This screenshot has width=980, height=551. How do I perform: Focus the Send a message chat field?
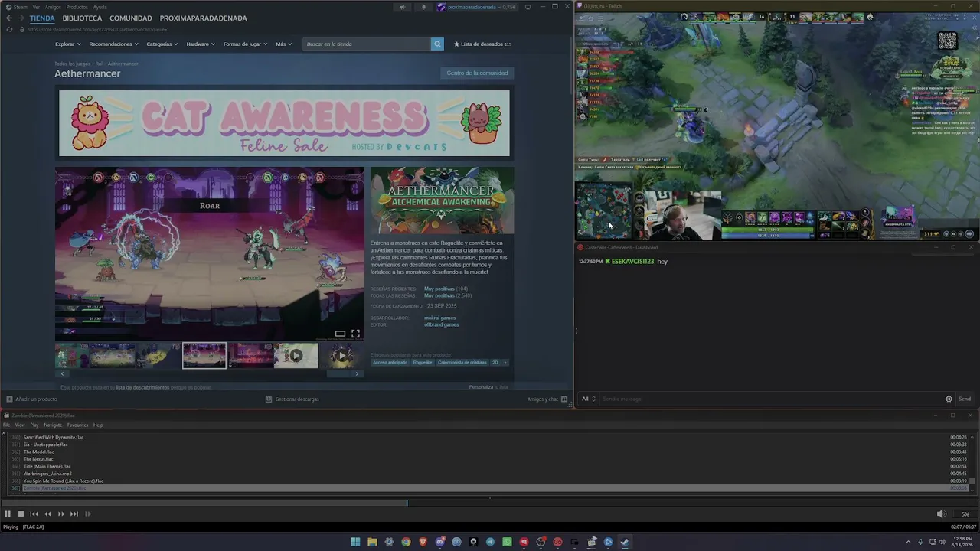(x=771, y=399)
